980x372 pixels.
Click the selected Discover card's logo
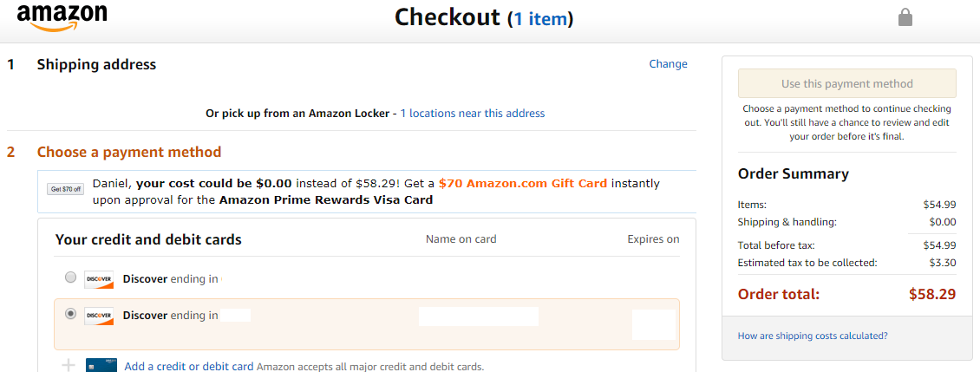[99, 316]
